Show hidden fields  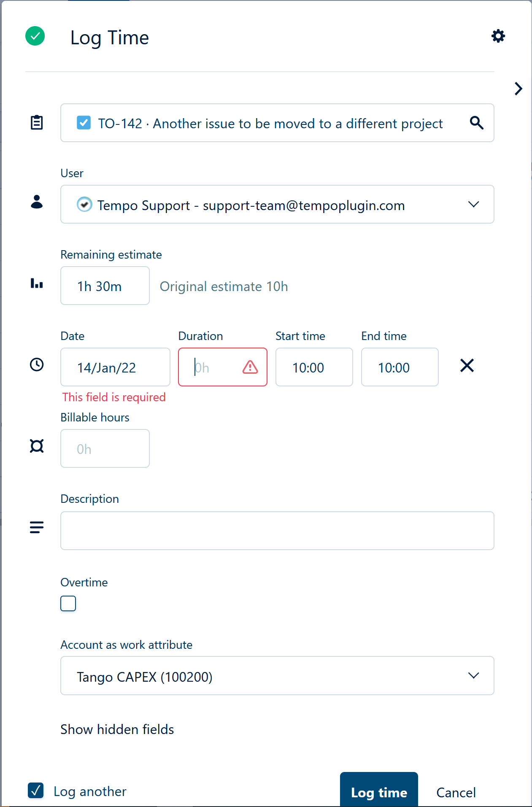[117, 729]
